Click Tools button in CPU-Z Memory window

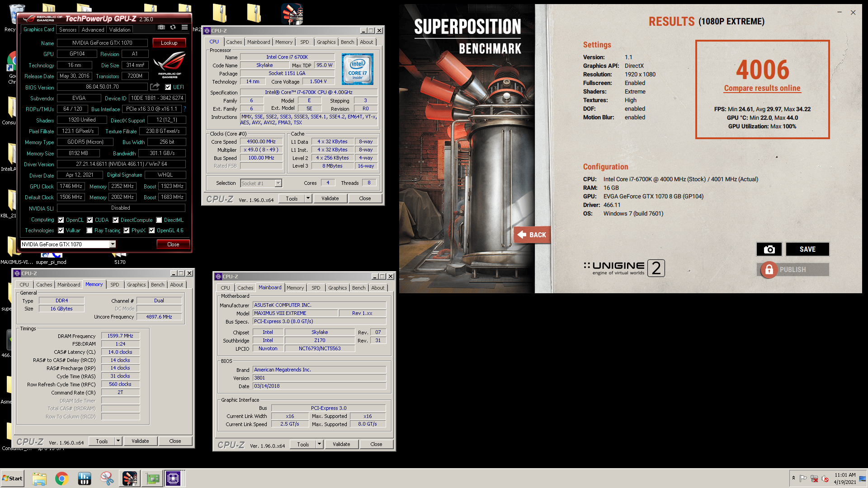point(102,441)
